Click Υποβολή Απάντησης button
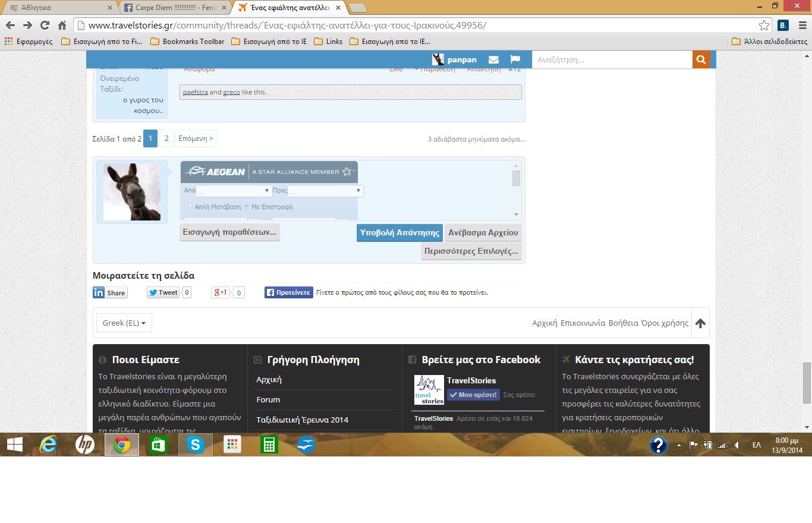812x523 pixels. click(x=399, y=232)
